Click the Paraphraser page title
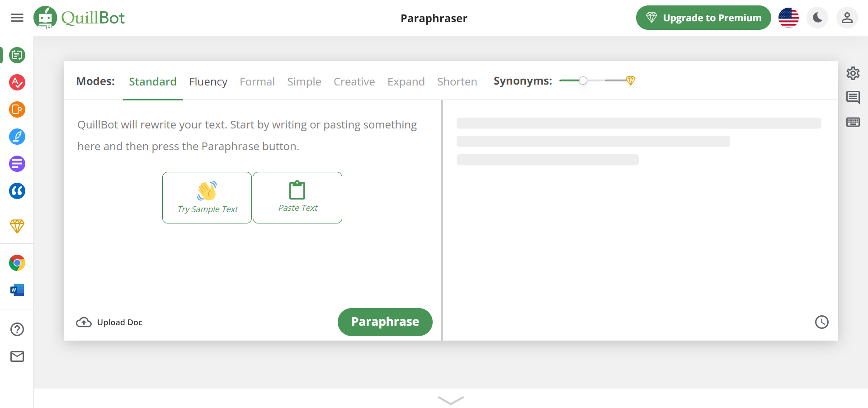Viewport: 868px width, 408px height. tap(434, 18)
